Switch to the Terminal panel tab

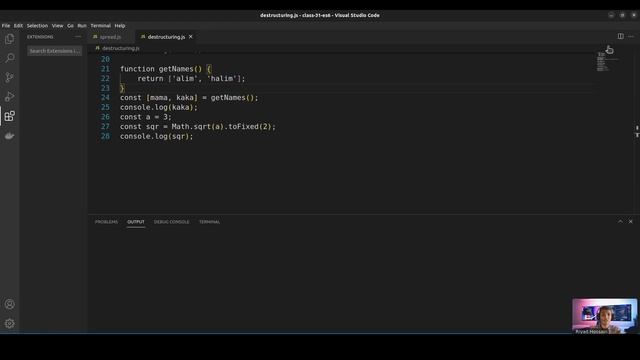pos(209,222)
